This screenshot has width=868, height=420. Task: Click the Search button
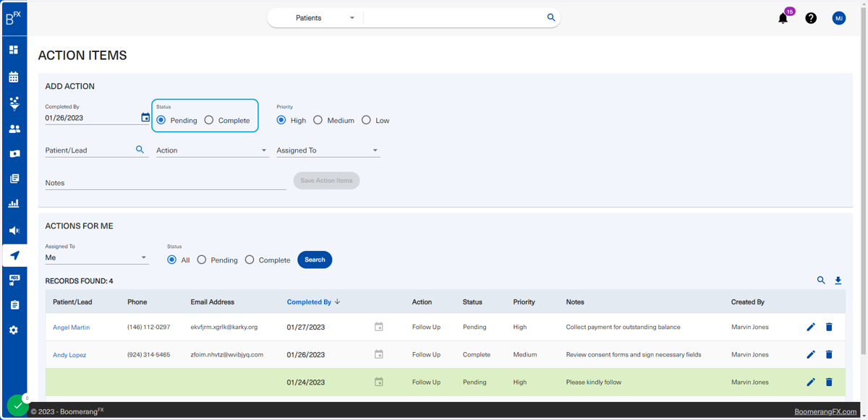coord(315,260)
